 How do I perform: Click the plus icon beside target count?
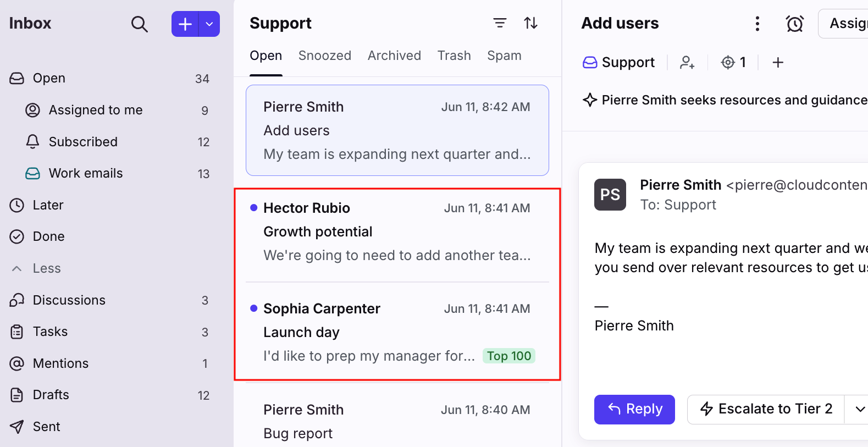778,62
